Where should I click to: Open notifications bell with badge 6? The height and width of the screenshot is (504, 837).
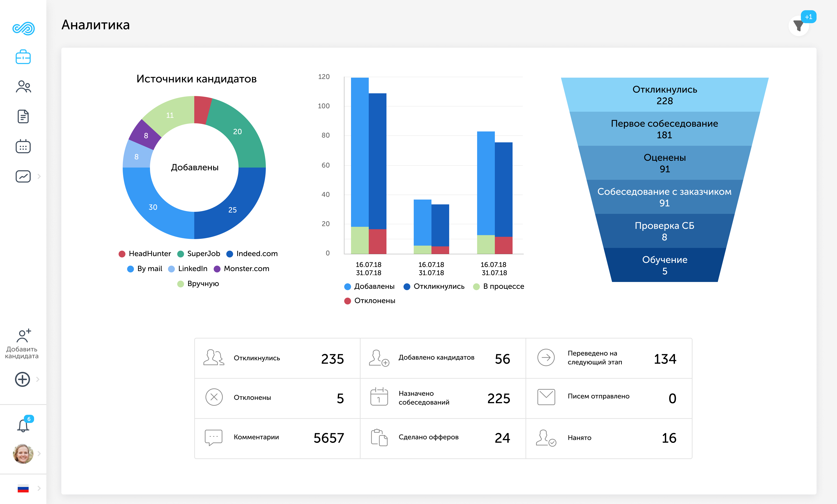23,425
